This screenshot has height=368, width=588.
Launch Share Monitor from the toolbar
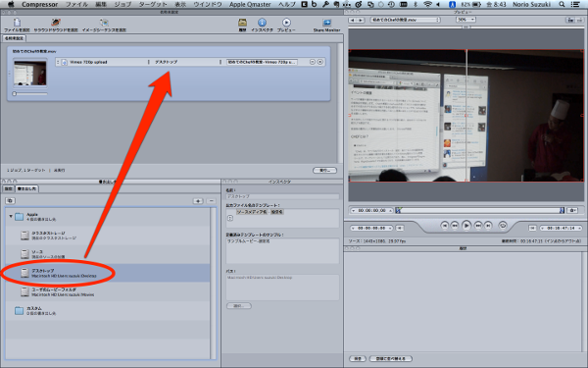coord(326,23)
